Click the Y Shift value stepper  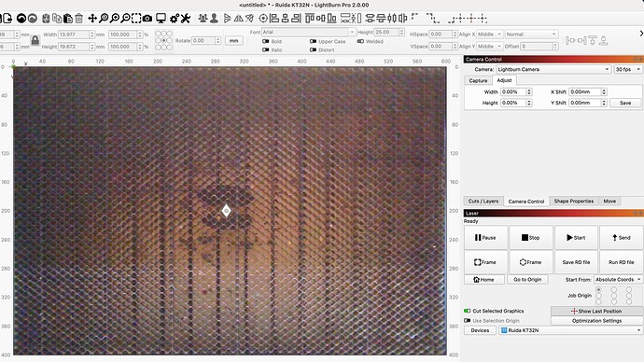tap(604, 103)
